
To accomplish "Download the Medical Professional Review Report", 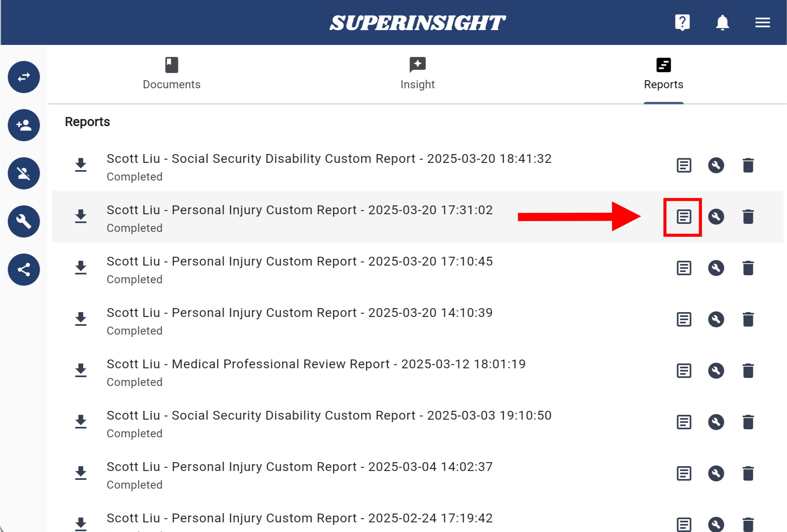I will 81,370.
